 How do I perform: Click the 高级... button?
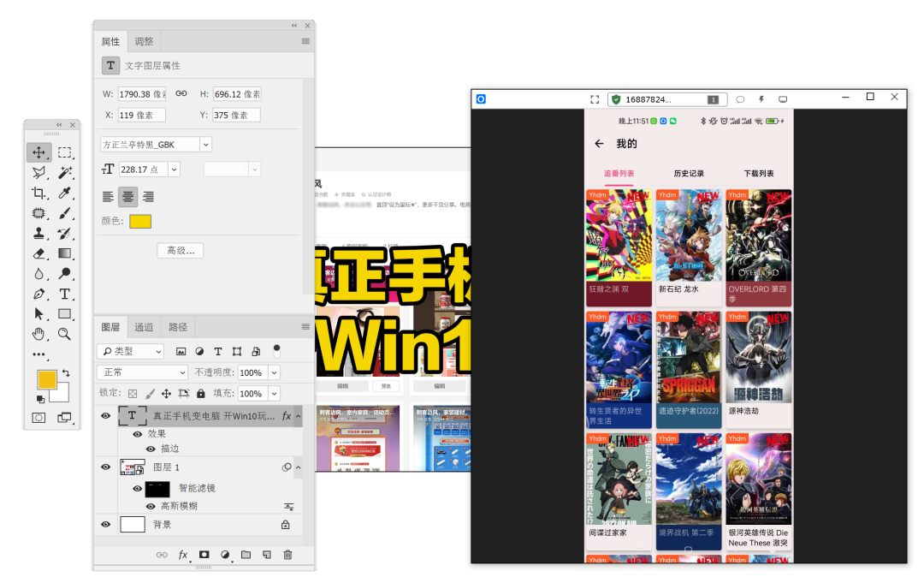(x=181, y=251)
